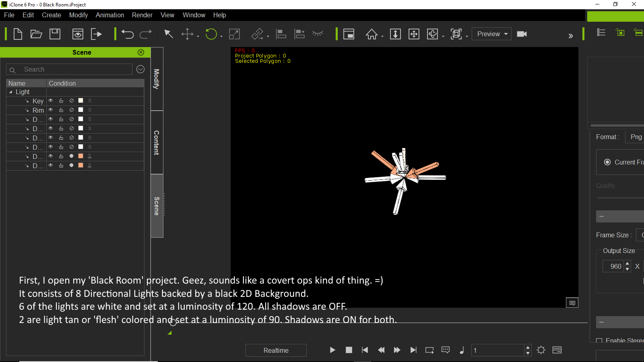Switch to the Modify side tab
The image size is (644, 362).
click(x=157, y=79)
